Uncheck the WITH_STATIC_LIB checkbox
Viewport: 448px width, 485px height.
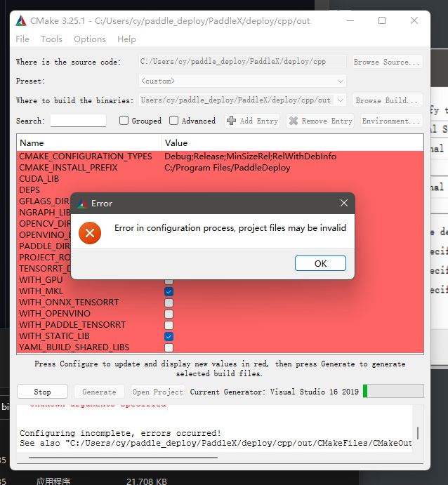(169, 336)
